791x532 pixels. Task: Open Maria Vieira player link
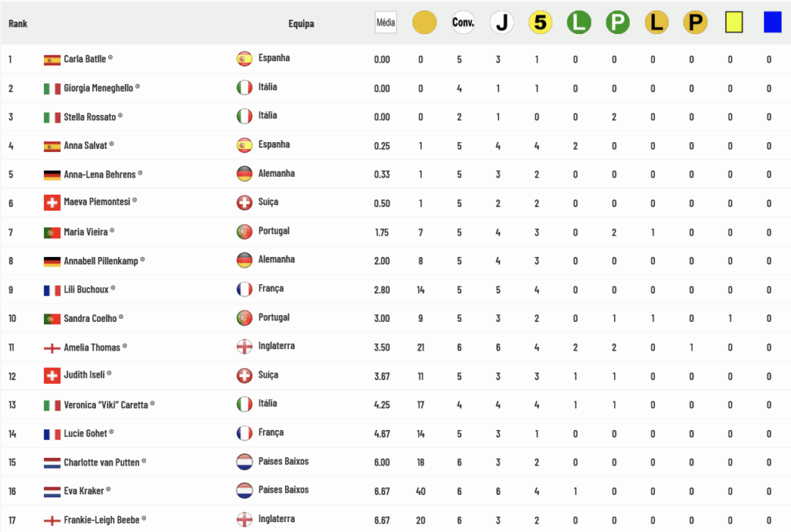86,232
